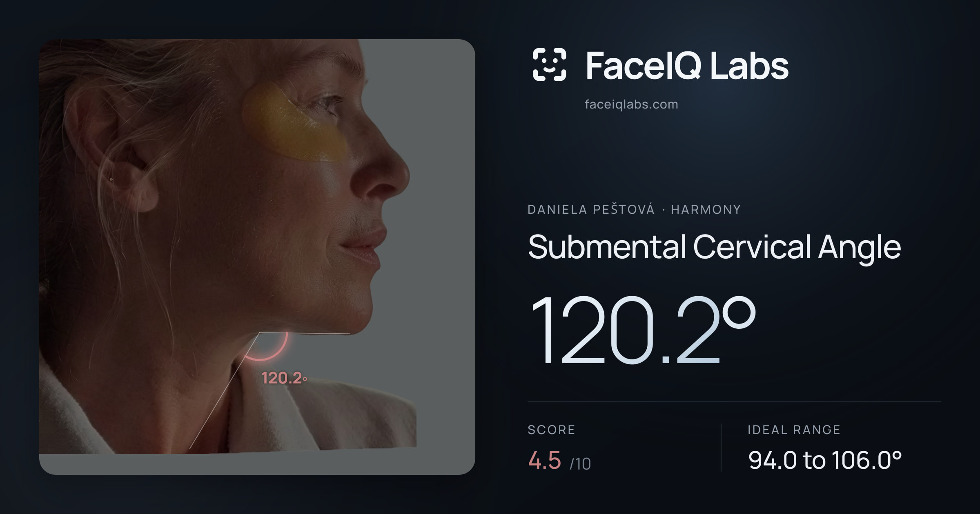980x514 pixels.
Task: Click the DANIELA PEŠTOVÁ name label
Action: click(x=591, y=209)
